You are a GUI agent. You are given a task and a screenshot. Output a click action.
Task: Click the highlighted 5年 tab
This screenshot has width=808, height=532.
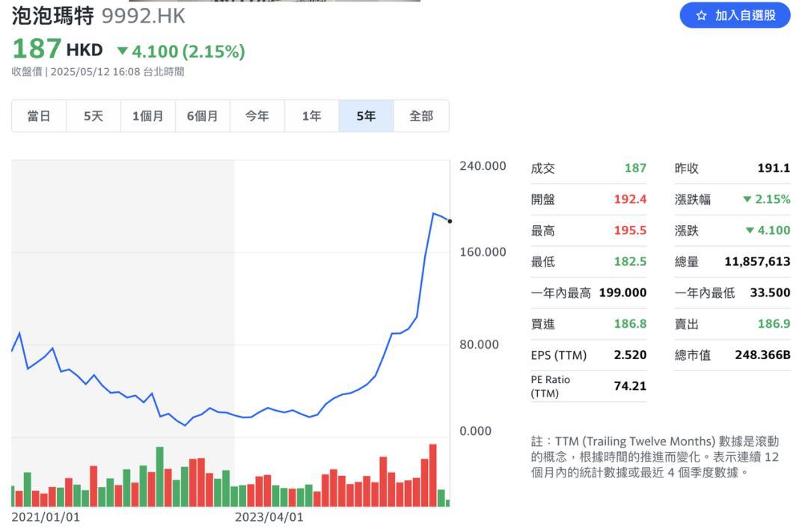(x=367, y=116)
